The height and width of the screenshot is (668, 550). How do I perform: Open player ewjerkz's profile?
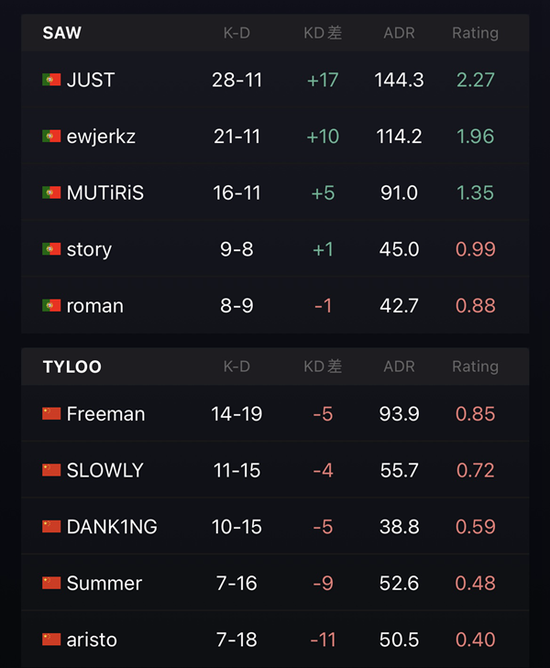(x=101, y=137)
